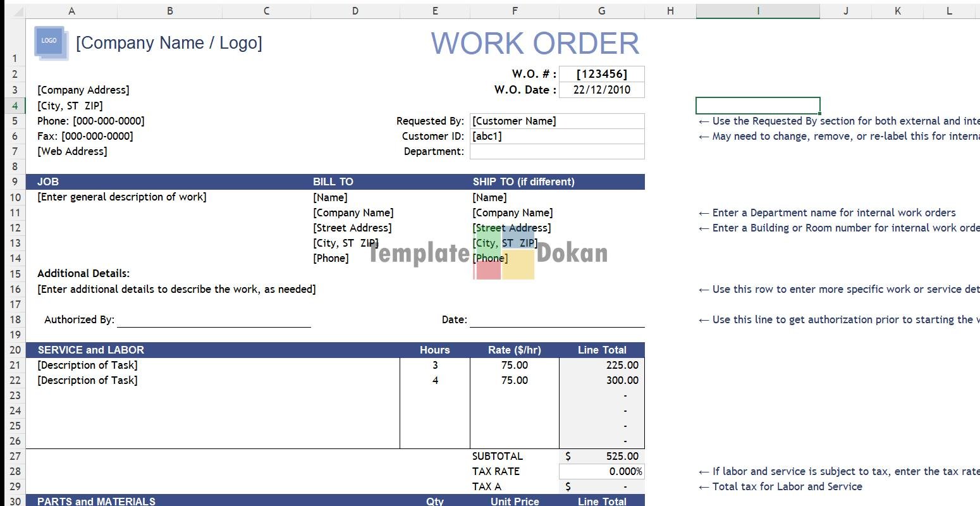Select column I header

tap(757, 11)
